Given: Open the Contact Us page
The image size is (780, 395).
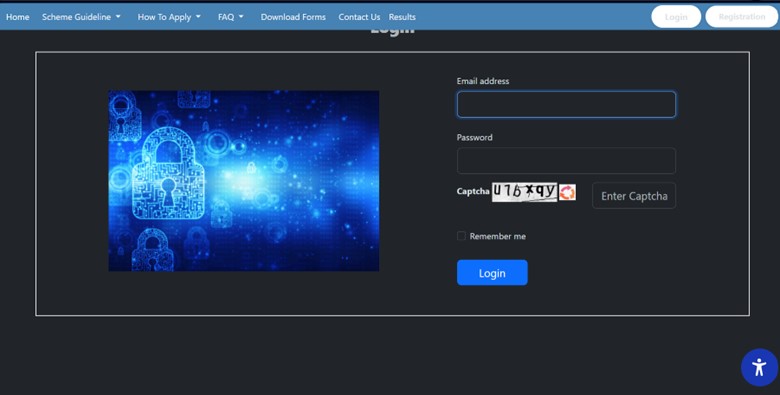Looking at the screenshot, I should (x=359, y=17).
